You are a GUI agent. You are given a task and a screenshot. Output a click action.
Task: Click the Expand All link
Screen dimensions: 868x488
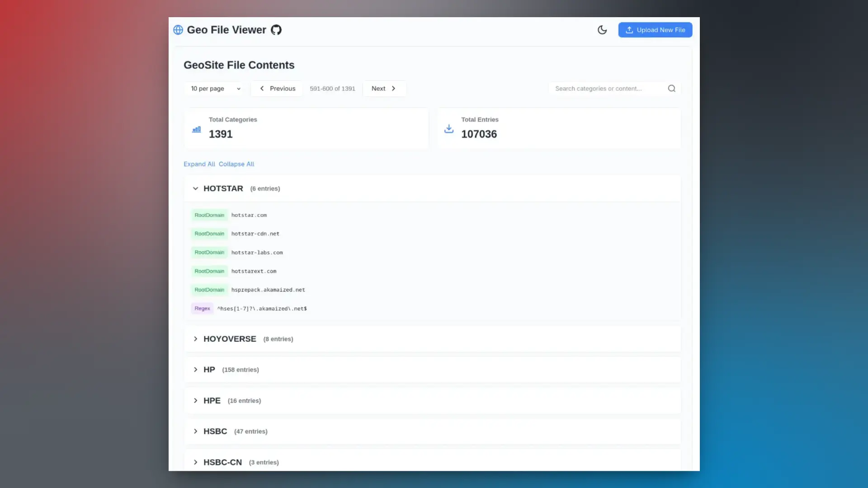pos(199,164)
